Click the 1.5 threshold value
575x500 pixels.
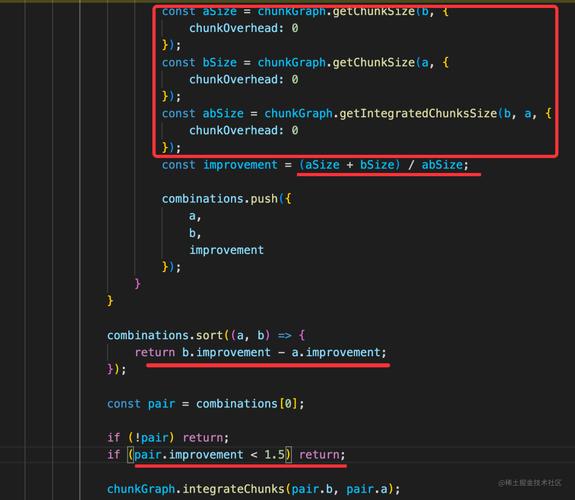[x=274, y=455]
